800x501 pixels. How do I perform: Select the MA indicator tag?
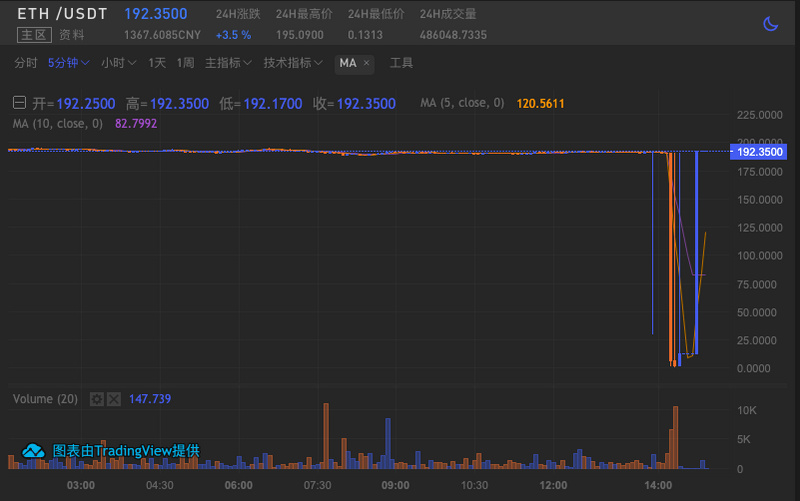348,63
